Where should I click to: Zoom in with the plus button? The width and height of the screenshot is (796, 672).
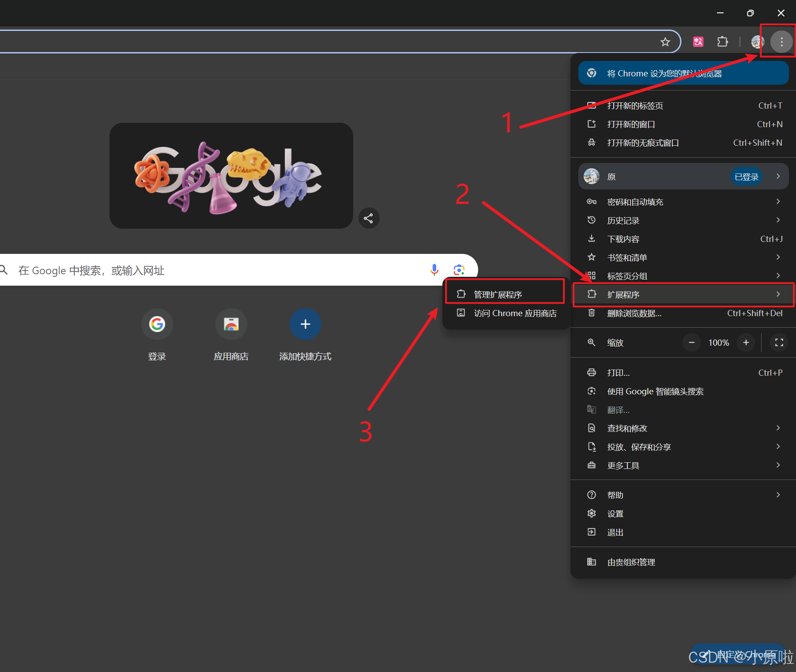pyautogui.click(x=746, y=343)
